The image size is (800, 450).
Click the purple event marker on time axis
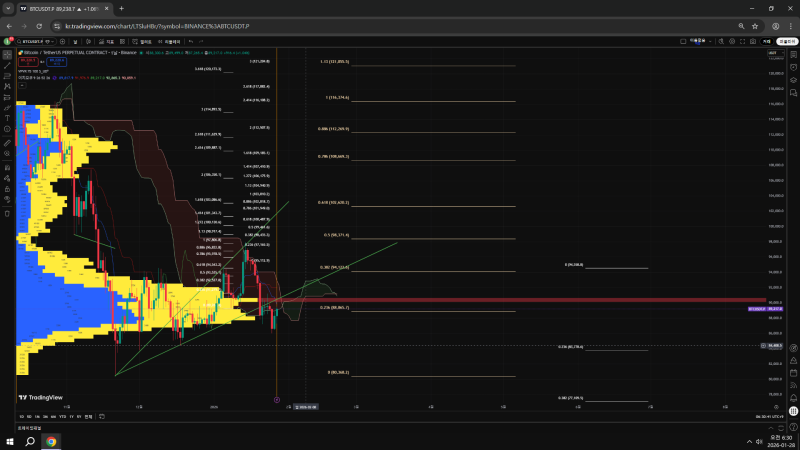(x=277, y=400)
